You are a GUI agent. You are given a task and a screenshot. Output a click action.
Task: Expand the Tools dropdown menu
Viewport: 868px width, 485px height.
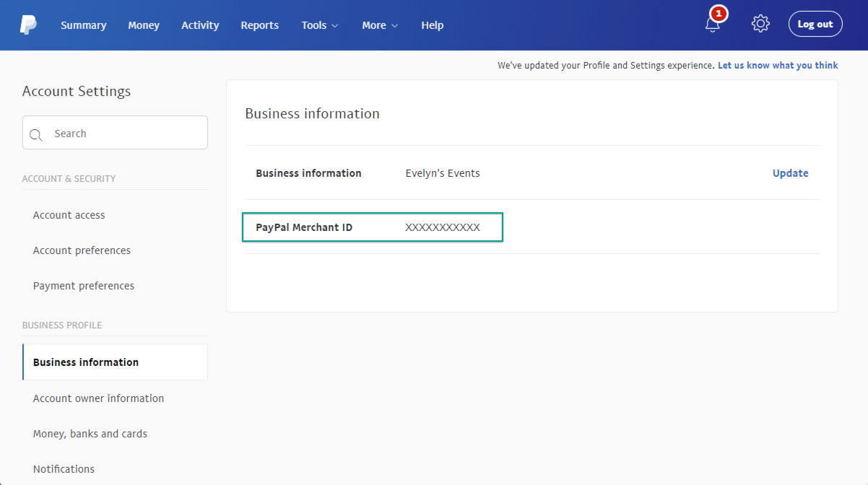[319, 25]
